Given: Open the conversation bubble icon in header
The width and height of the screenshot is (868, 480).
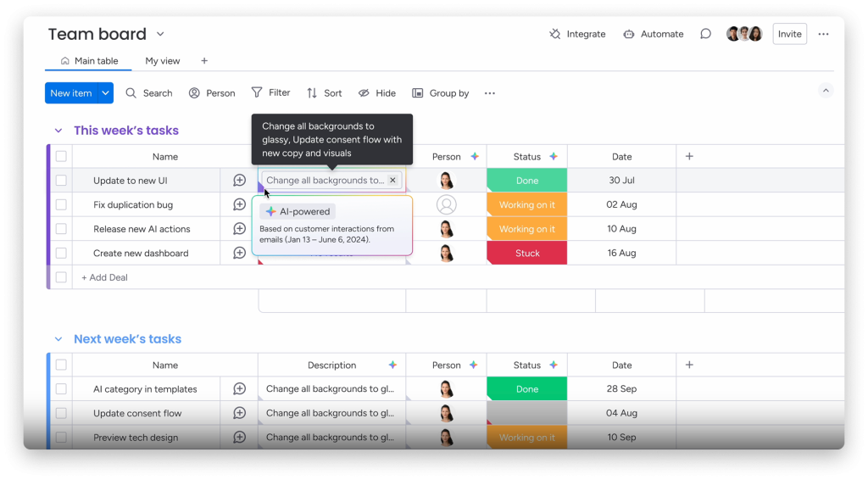Looking at the screenshot, I should 705,34.
